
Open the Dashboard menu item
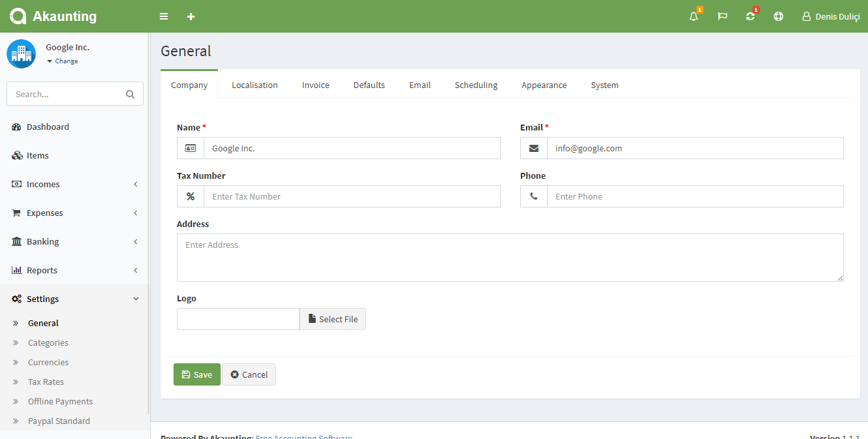pyautogui.click(x=74, y=127)
